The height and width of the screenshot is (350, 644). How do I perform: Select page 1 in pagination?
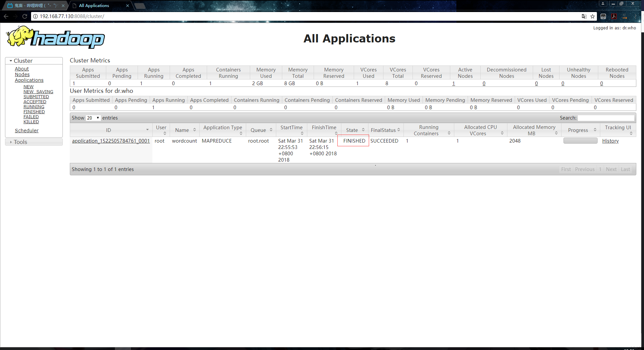pyautogui.click(x=600, y=169)
